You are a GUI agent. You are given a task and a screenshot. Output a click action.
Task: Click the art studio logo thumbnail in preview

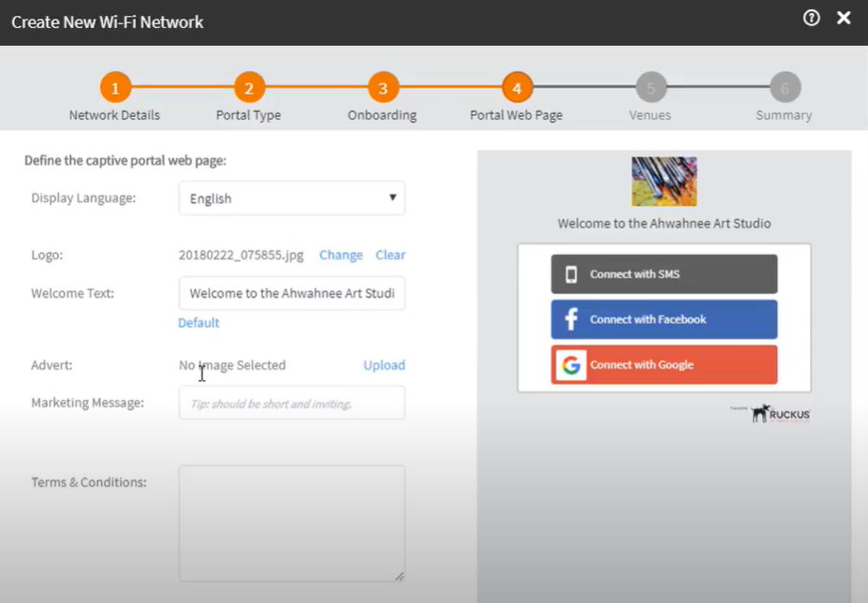[664, 182]
